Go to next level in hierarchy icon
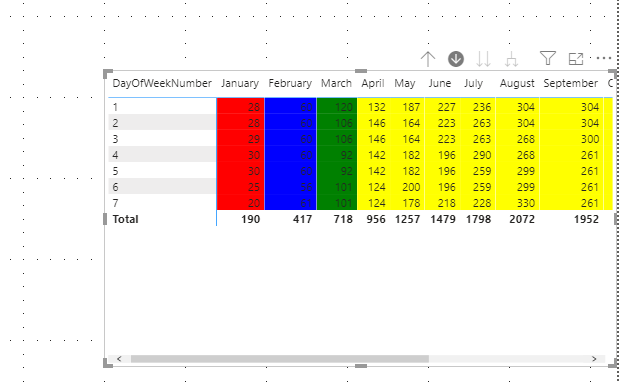This screenshot has width=629, height=382. pyautogui.click(x=483, y=59)
